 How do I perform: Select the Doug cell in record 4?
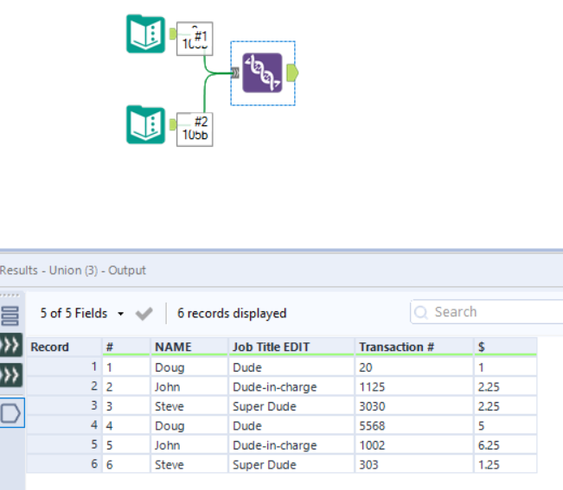pos(189,425)
